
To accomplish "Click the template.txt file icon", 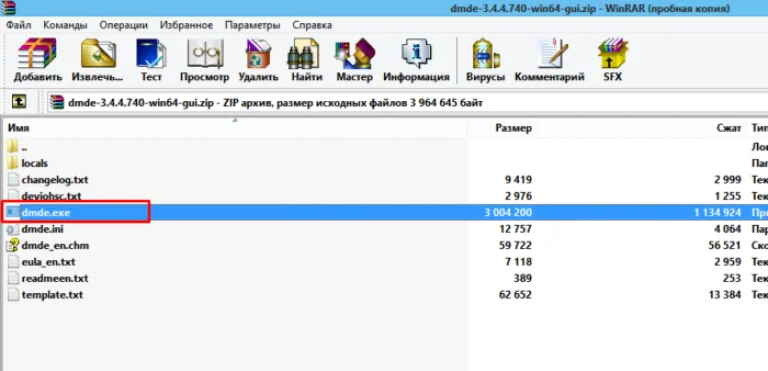I will [x=13, y=295].
